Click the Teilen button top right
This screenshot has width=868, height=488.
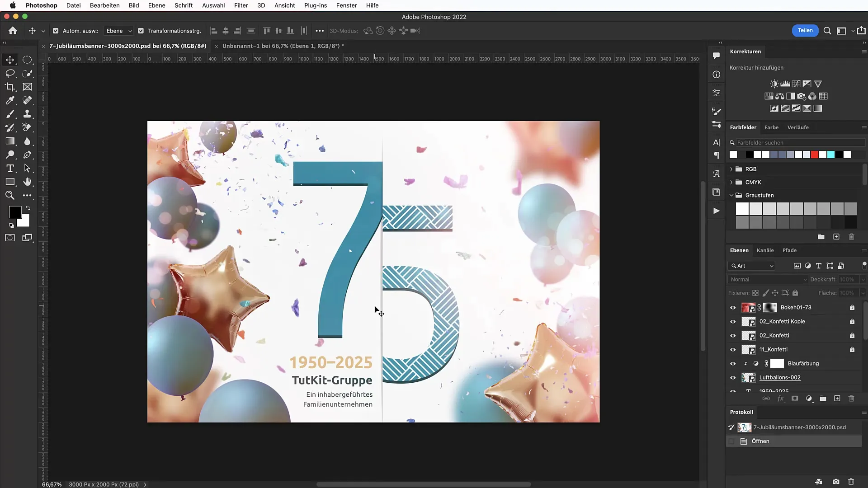[x=805, y=30]
